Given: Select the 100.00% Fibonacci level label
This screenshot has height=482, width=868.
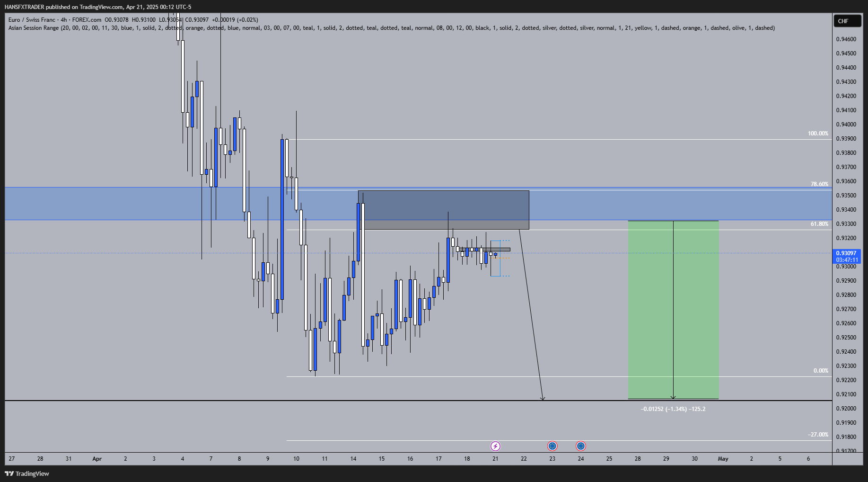Looking at the screenshot, I should pyautogui.click(x=818, y=134).
